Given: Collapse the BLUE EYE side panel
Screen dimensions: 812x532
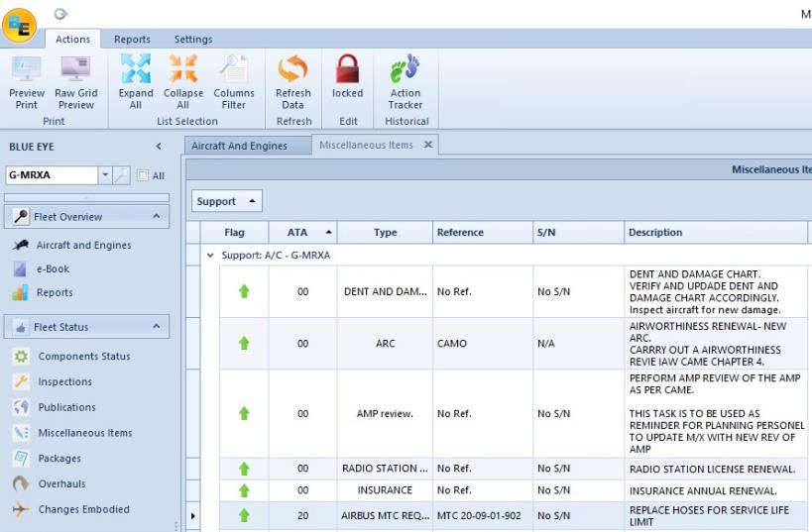Looking at the screenshot, I should coord(159,147).
